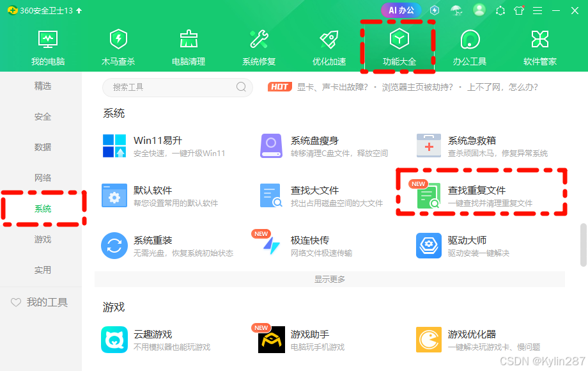Select the 游戏 sidebar category
588x371 pixels.
click(42, 239)
